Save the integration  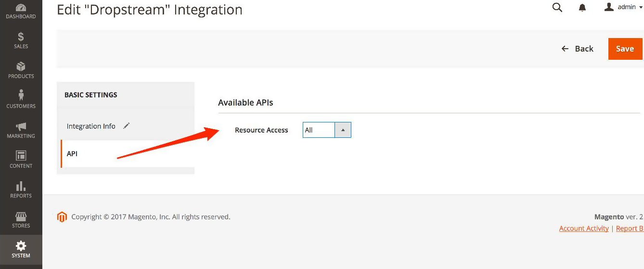click(x=625, y=49)
